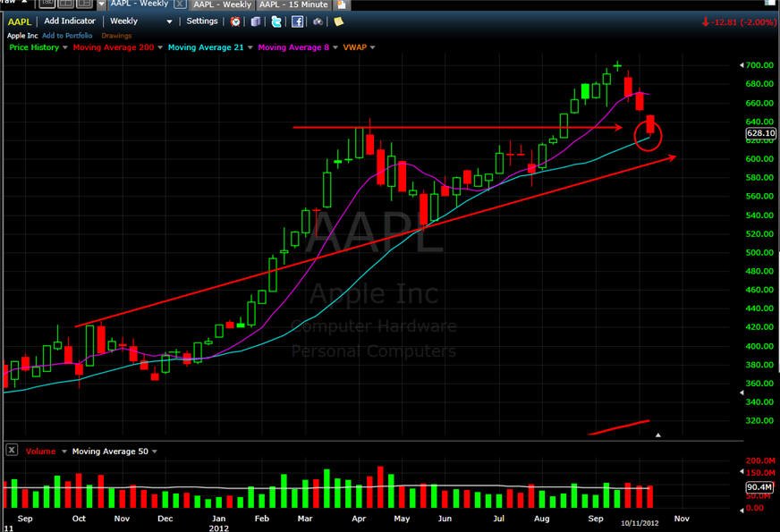Select the first chart layout icon
Screen dimensions: 780x532
coord(47,4)
